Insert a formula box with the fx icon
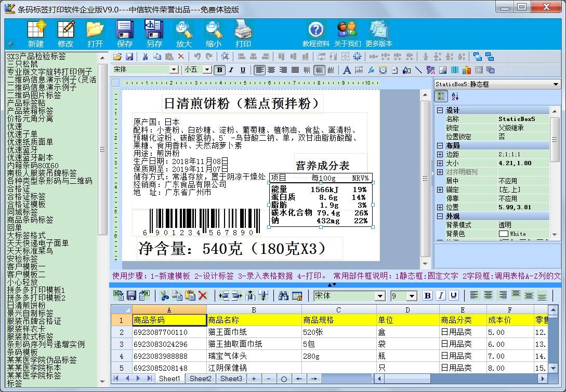The width and height of the screenshot is (566, 392). (371, 70)
